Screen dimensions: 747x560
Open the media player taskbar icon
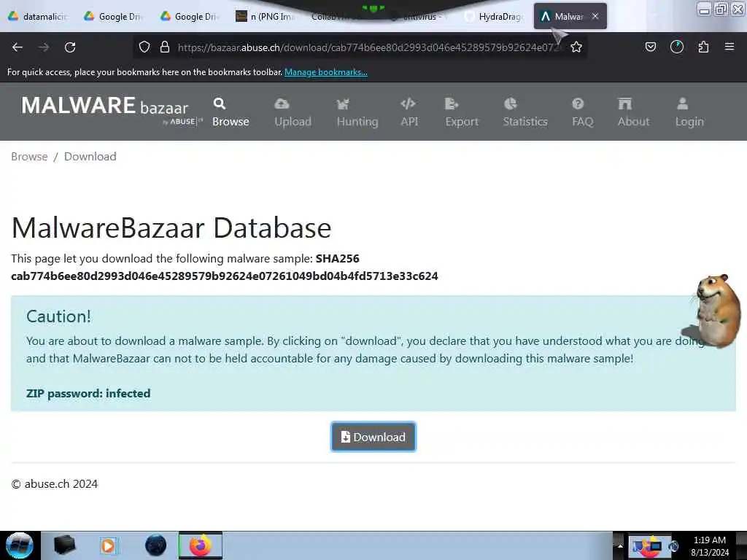click(109, 545)
